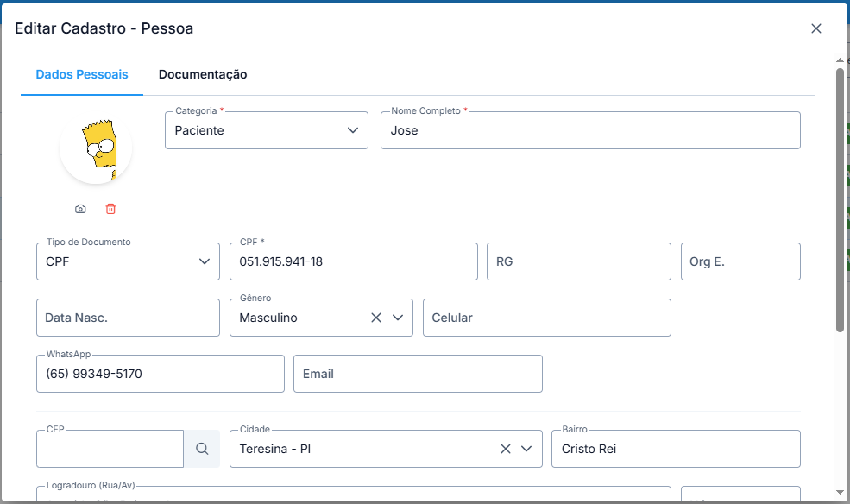Select the Dados Pessoais tab

pyautogui.click(x=82, y=74)
